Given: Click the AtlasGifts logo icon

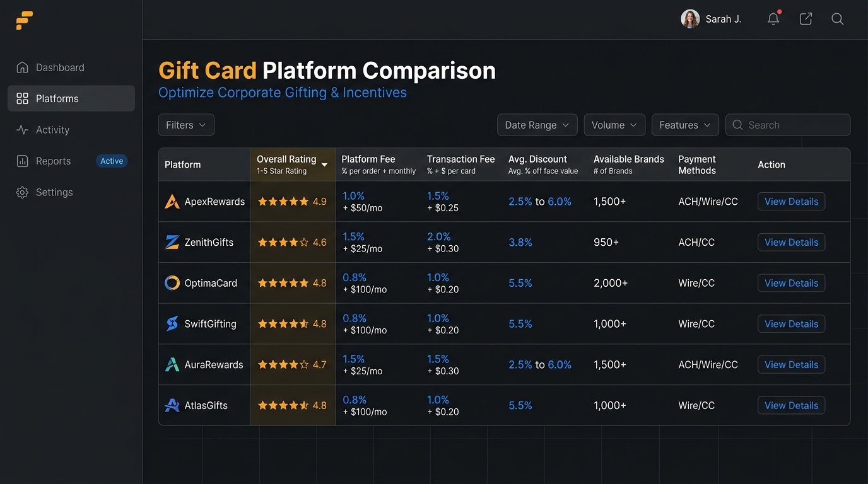Looking at the screenshot, I should 172,405.
